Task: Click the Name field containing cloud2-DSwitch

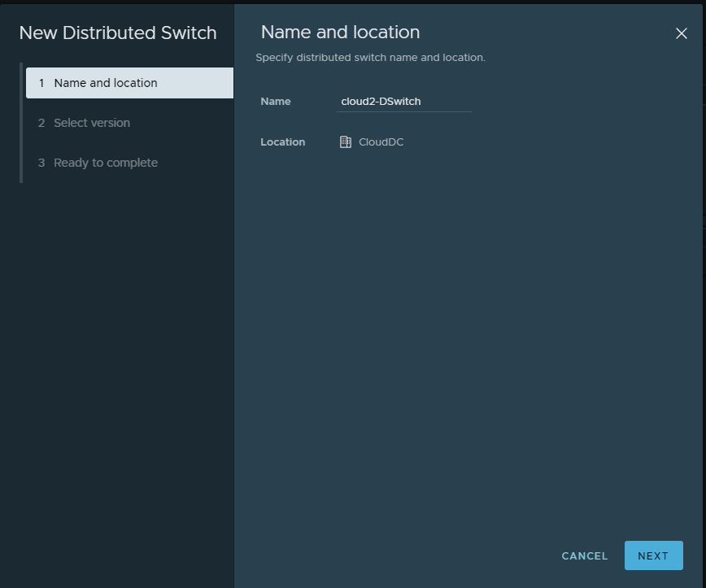Action: click(404, 102)
